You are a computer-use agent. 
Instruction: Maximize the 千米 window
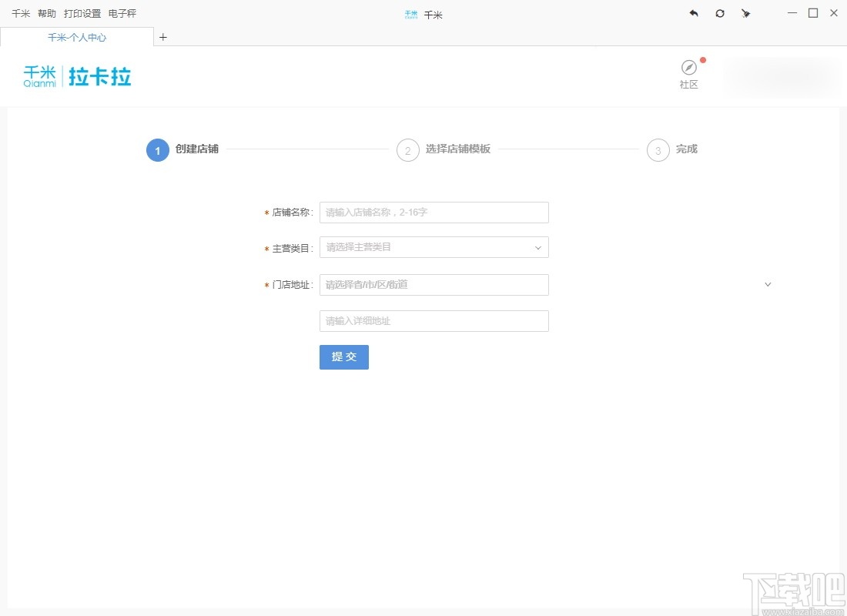point(813,13)
